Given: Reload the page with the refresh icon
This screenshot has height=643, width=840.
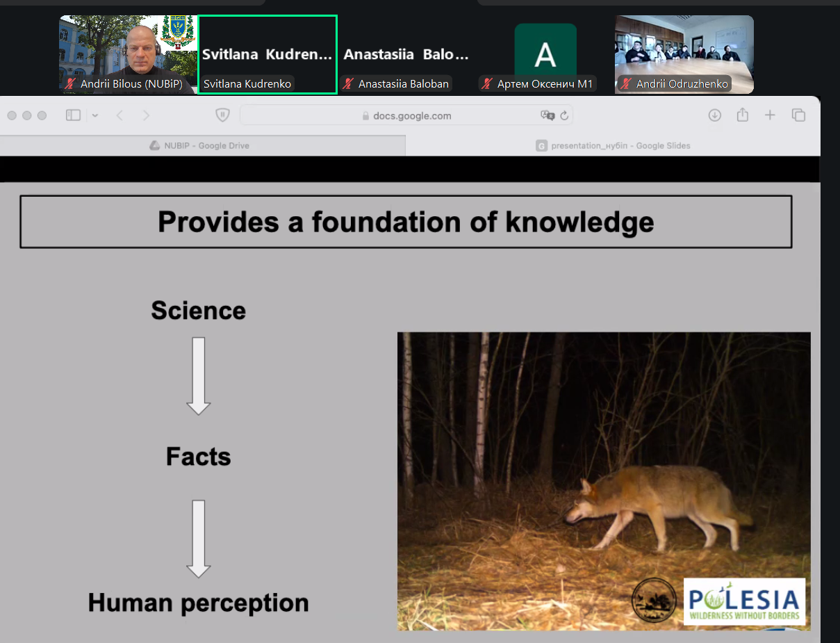Looking at the screenshot, I should pyautogui.click(x=564, y=115).
